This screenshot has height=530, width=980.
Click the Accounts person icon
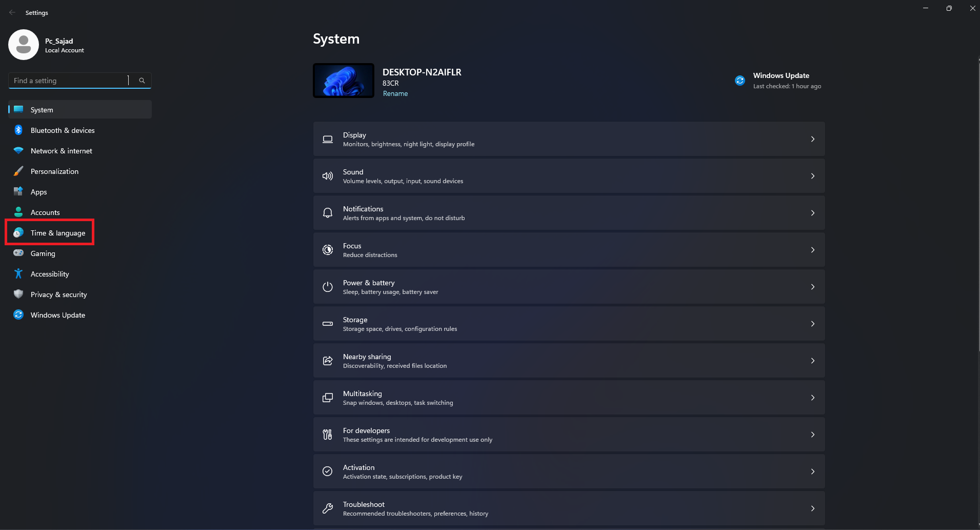(18, 212)
